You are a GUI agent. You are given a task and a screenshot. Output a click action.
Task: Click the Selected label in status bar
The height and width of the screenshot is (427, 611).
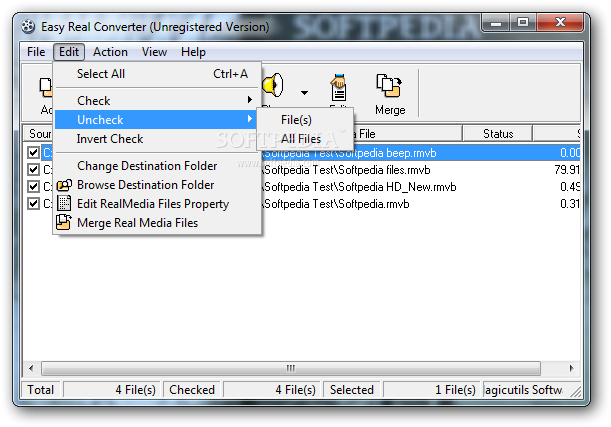pyautogui.click(x=351, y=390)
